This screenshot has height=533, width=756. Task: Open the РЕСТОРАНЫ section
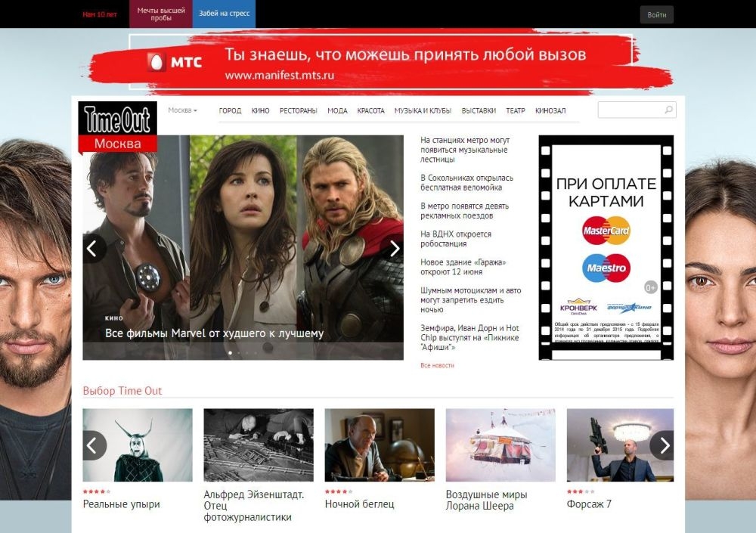click(299, 111)
